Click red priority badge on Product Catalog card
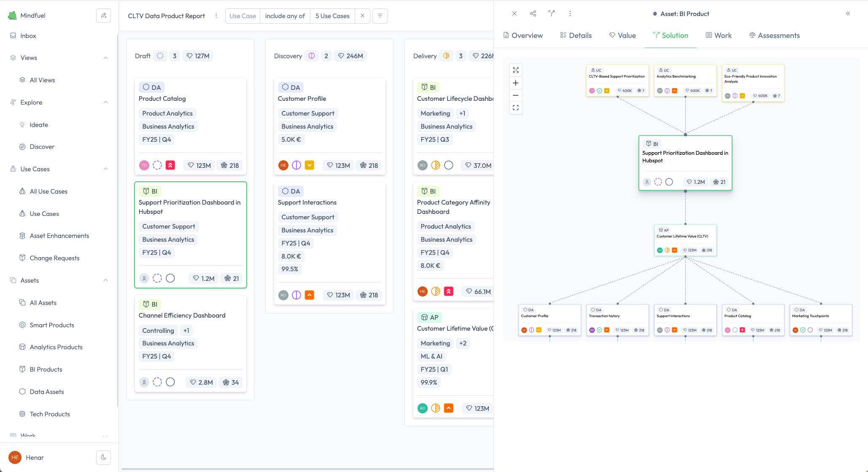This screenshot has height=472, width=868. click(170, 165)
